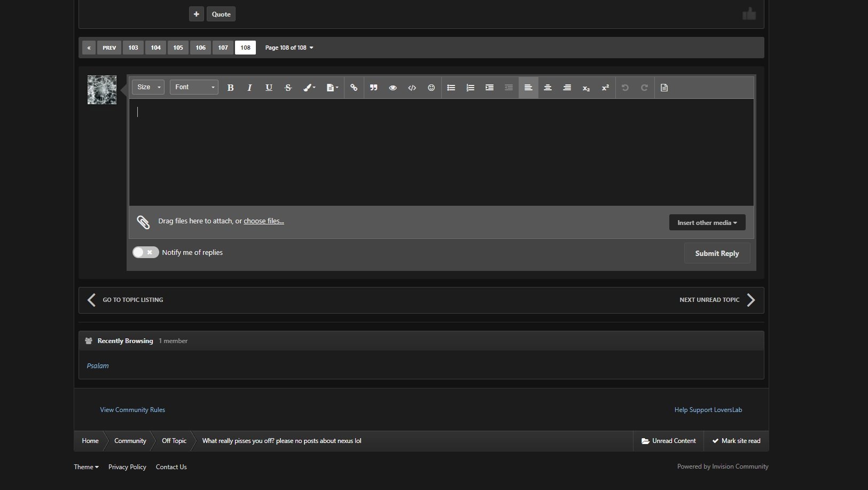Click the preview document icon
The width and height of the screenshot is (868, 490).
coord(664,88)
